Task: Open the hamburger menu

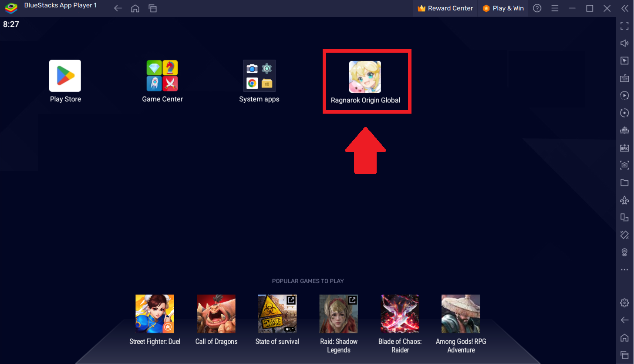Action: (555, 8)
